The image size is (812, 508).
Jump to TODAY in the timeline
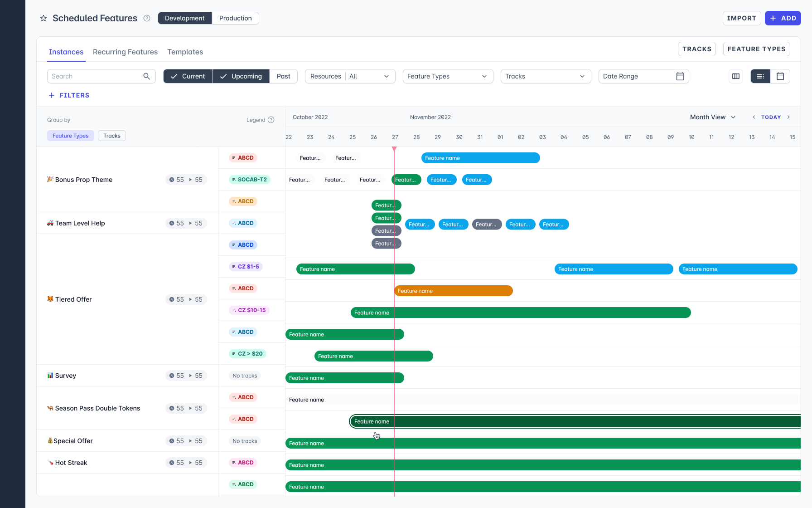coord(771,117)
